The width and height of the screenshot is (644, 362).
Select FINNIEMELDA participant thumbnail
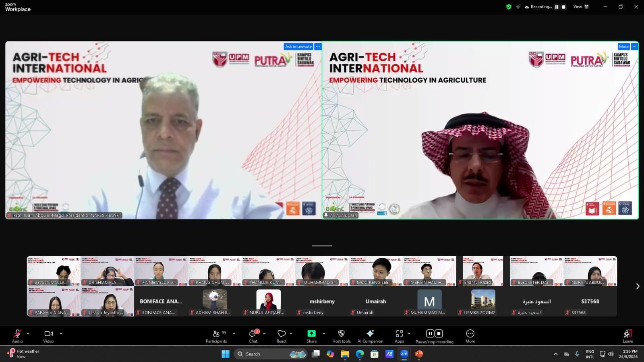click(161, 271)
